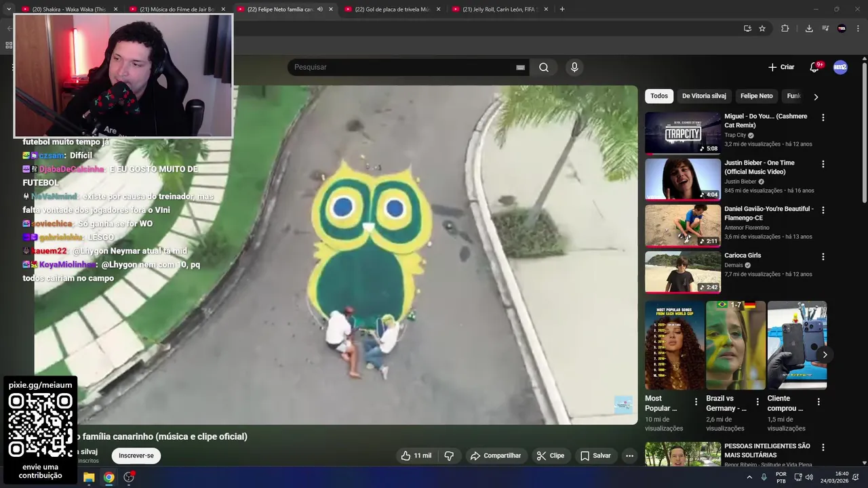Image resolution: width=868 pixels, height=488 pixels.
Task: Open the Clipe scissors button
Action: (550, 455)
